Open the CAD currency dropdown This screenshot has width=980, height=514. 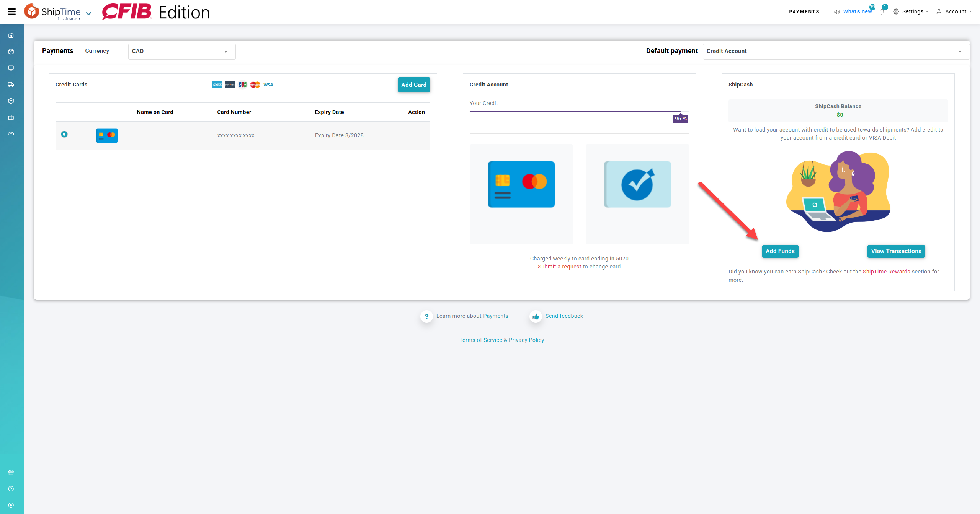(181, 51)
